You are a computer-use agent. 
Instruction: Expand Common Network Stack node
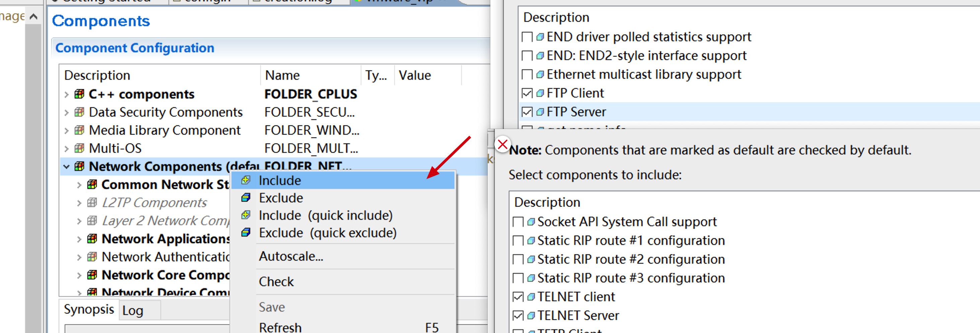click(x=79, y=185)
